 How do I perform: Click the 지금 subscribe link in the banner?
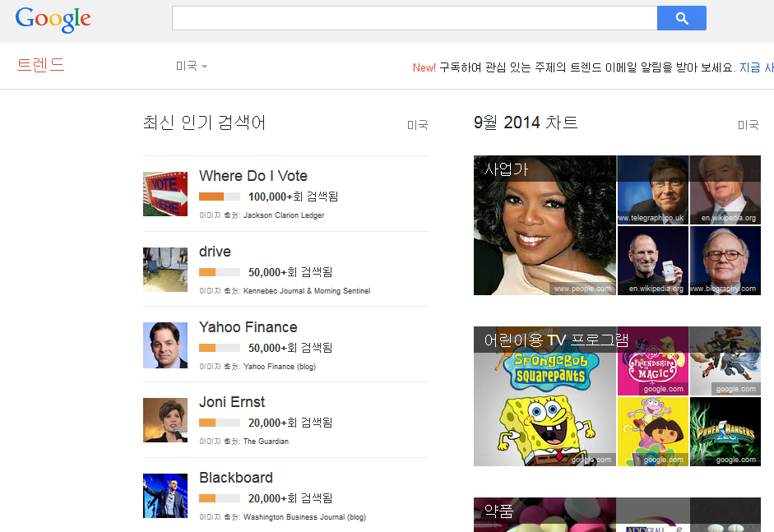(756, 67)
